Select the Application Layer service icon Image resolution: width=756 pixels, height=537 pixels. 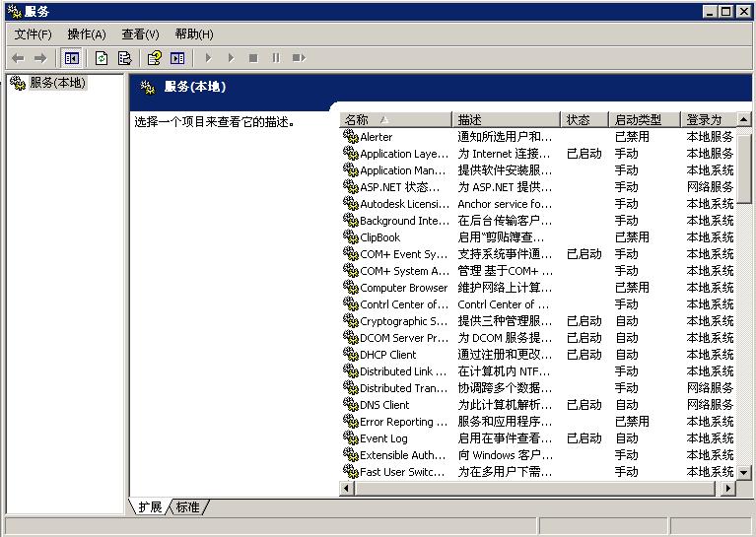[x=351, y=154]
